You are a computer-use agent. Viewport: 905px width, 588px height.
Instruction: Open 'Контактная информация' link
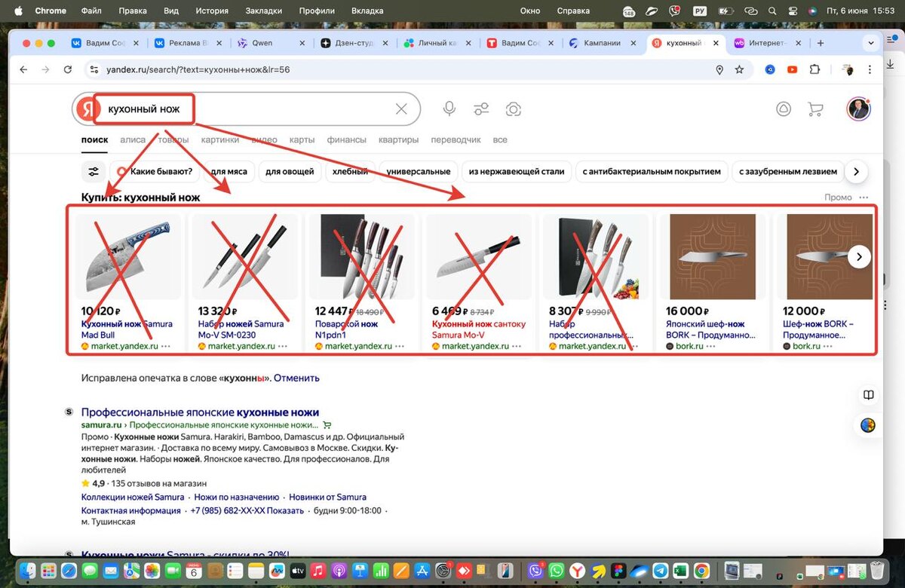[131, 510]
